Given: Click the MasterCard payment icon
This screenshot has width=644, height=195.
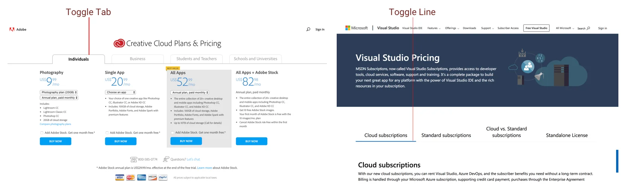Looking at the screenshot, I should [x=131, y=177].
